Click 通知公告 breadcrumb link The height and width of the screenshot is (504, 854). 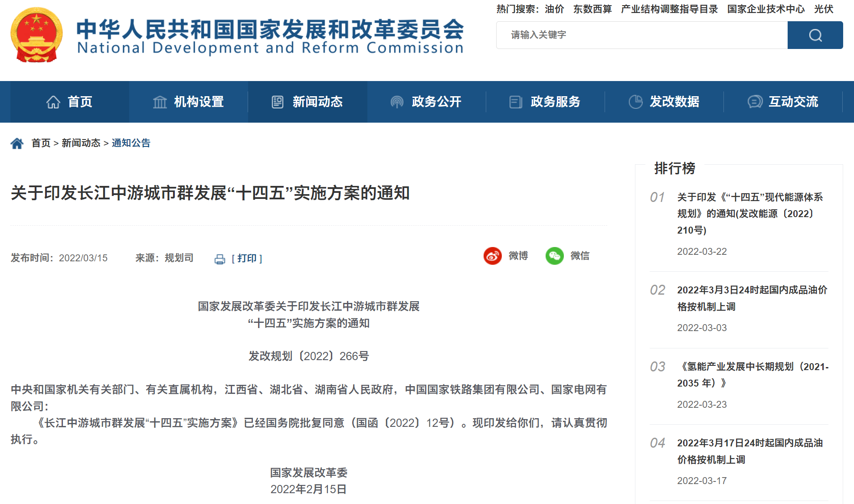click(131, 143)
